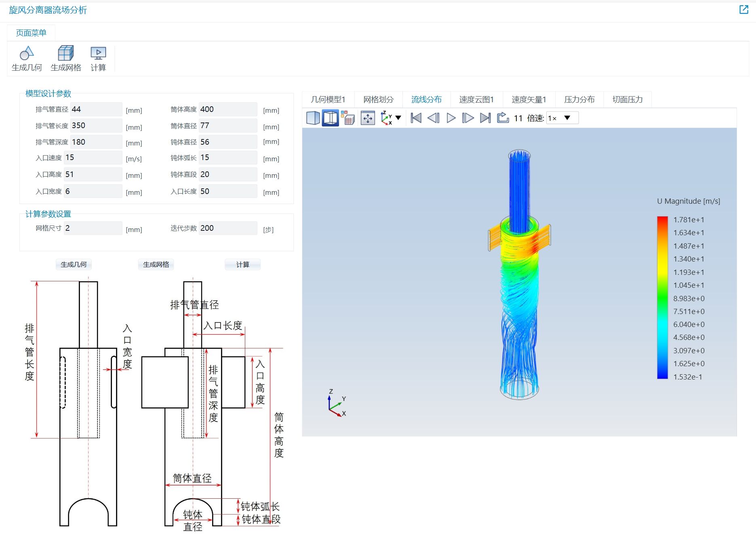This screenshot has width=756, height=542.
Task: Click the XYZ axis orientation icon
Action: (387, 118)
